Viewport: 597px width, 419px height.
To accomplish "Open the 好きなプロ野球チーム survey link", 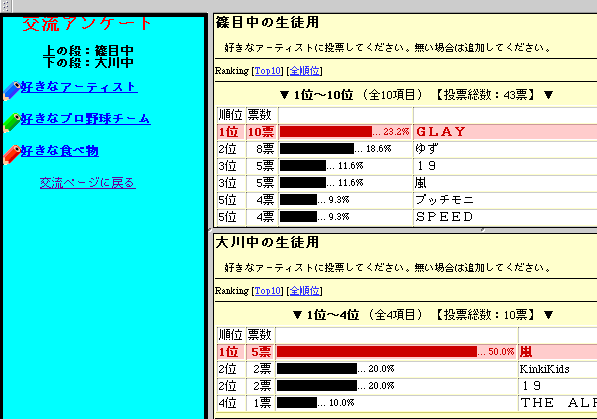I will (x=86, y=119).
